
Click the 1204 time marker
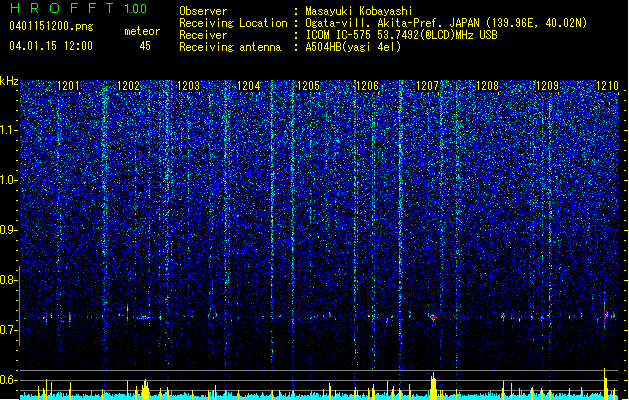248,86
